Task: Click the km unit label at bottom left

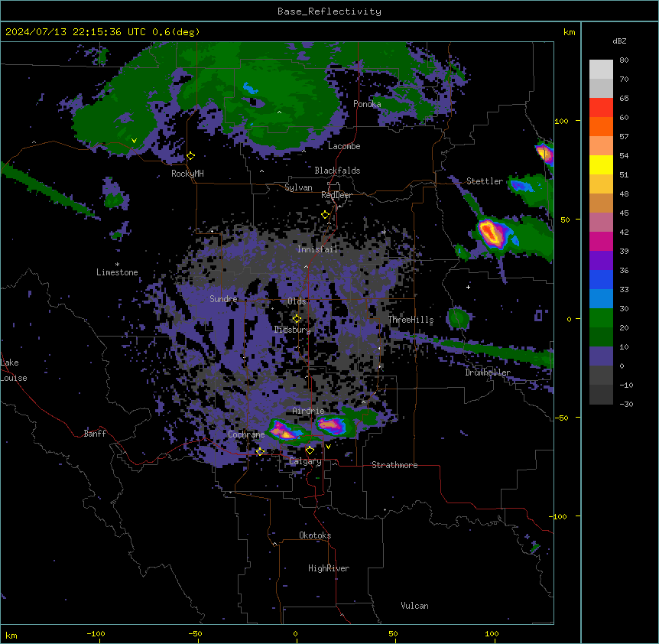Action: coord(11,636)
